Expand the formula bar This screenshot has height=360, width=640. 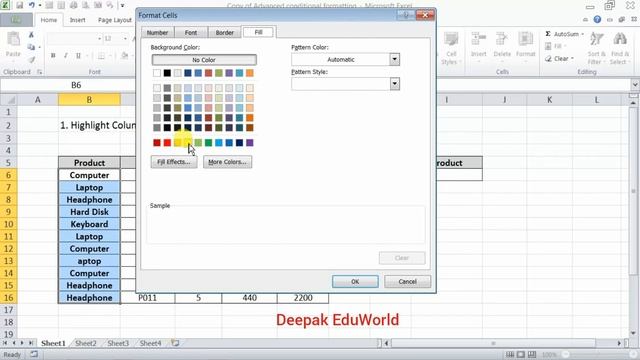635,85
